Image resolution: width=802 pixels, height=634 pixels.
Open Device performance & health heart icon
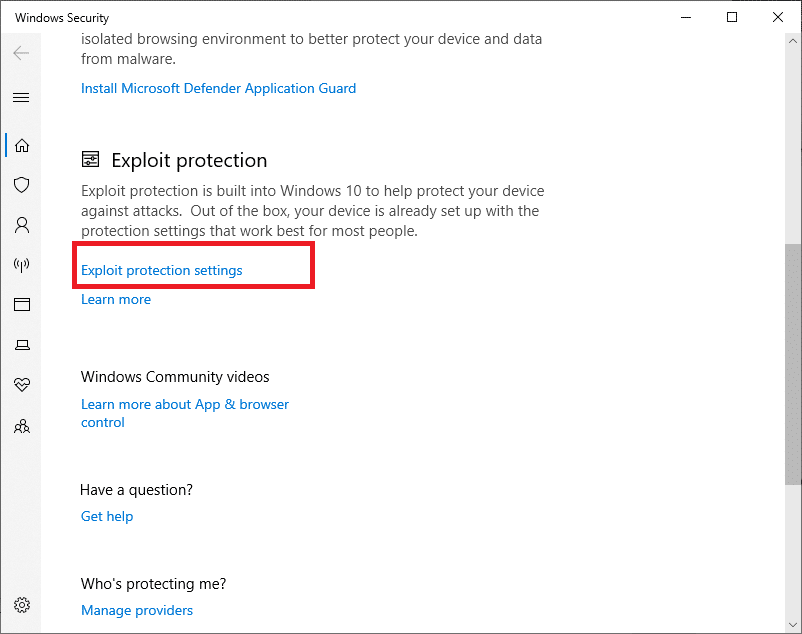click(21, 385)
